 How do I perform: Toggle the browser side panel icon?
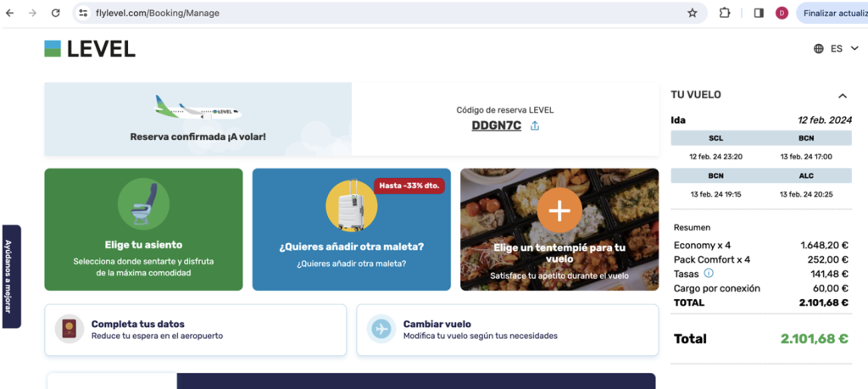coord(759,14)
